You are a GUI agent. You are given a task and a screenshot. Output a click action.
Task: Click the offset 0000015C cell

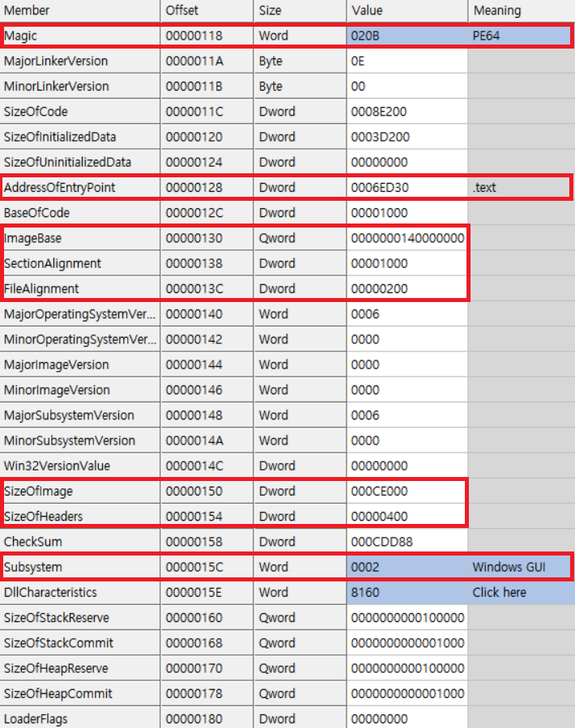(207, 567)
